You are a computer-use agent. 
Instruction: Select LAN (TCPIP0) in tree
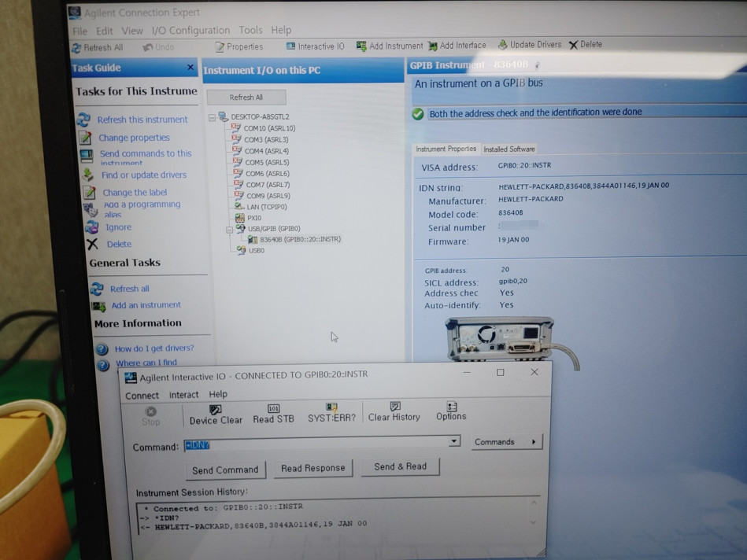[267, 207]
